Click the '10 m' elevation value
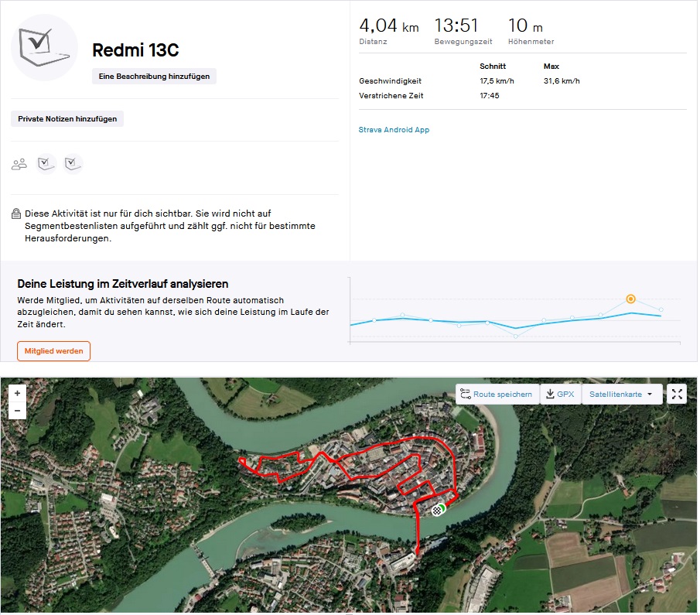The width and height of the screenshot is (700, 615). [525, 26]
